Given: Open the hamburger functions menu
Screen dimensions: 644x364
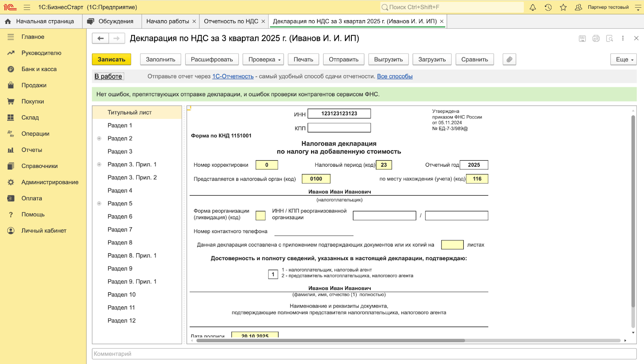Looking at the screenshot, I should click(x=27, y=7).
